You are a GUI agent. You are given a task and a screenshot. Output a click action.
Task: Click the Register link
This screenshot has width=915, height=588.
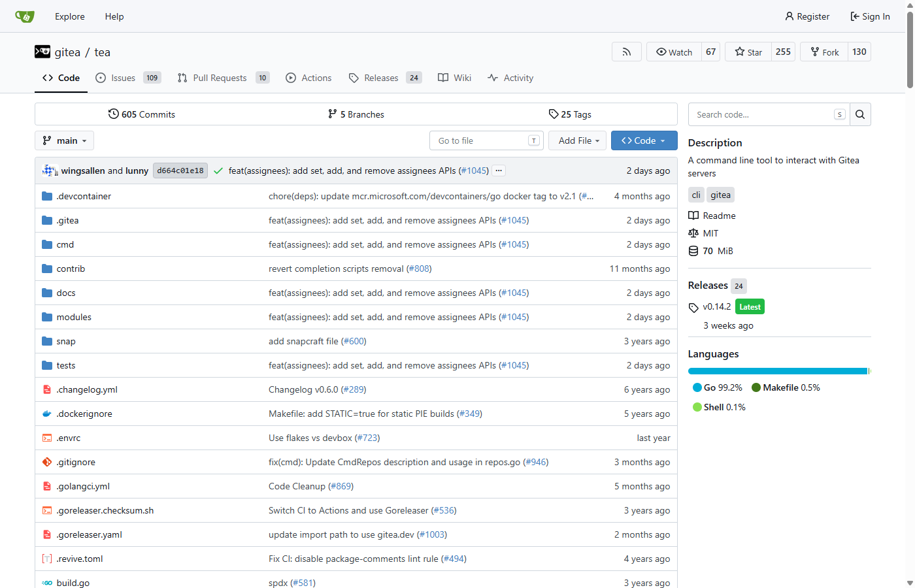[807, 16]
